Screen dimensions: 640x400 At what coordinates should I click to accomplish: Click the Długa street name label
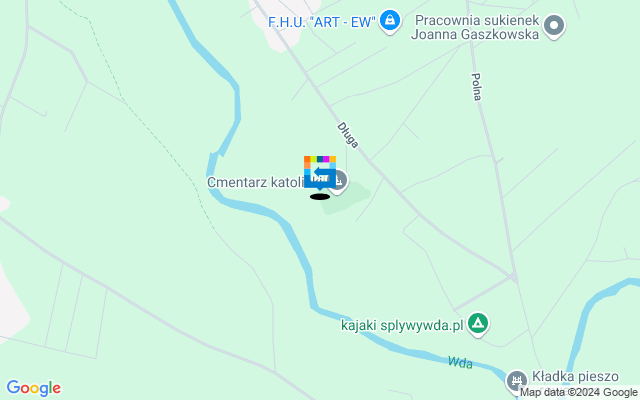pyautogui.click(x=348, y=136)
